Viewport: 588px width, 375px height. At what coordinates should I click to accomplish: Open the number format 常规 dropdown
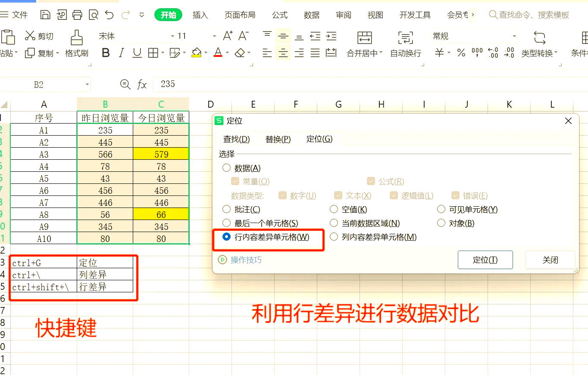tap(514, 36)
